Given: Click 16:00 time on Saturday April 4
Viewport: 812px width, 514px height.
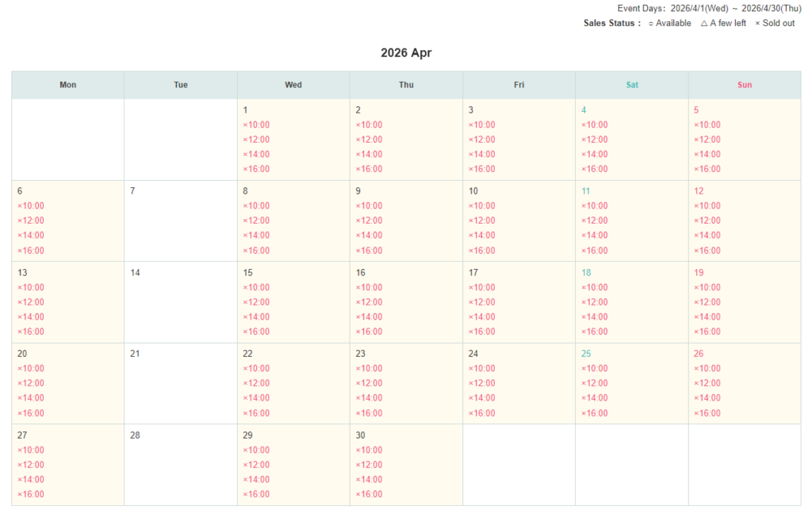Looking at the screenshot, I should (594, 169).
